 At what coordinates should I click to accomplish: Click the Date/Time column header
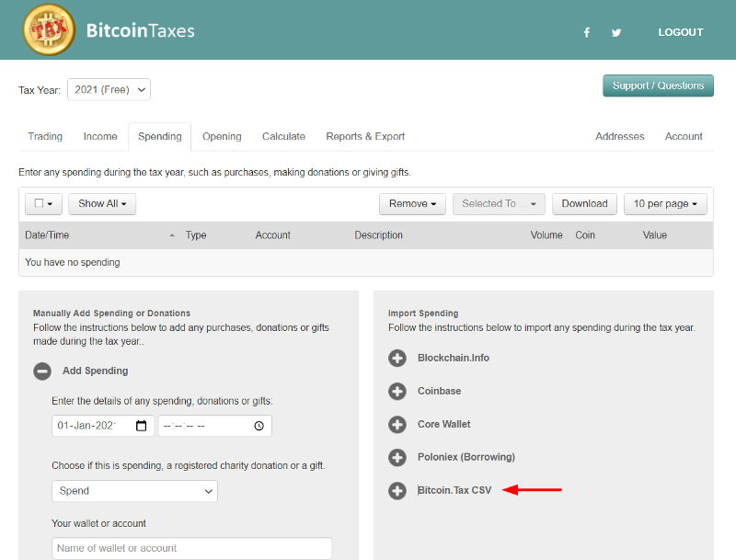(x=47, y=235)
